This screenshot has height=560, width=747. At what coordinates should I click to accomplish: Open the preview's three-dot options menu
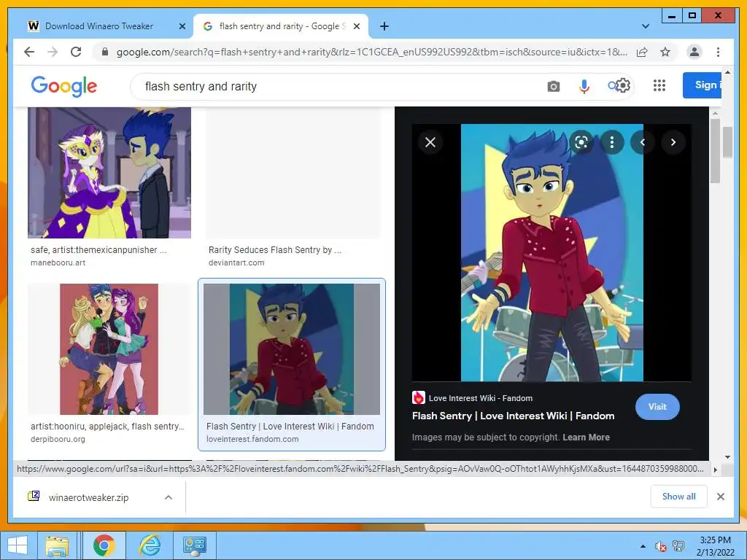click(x=612, y=142)
